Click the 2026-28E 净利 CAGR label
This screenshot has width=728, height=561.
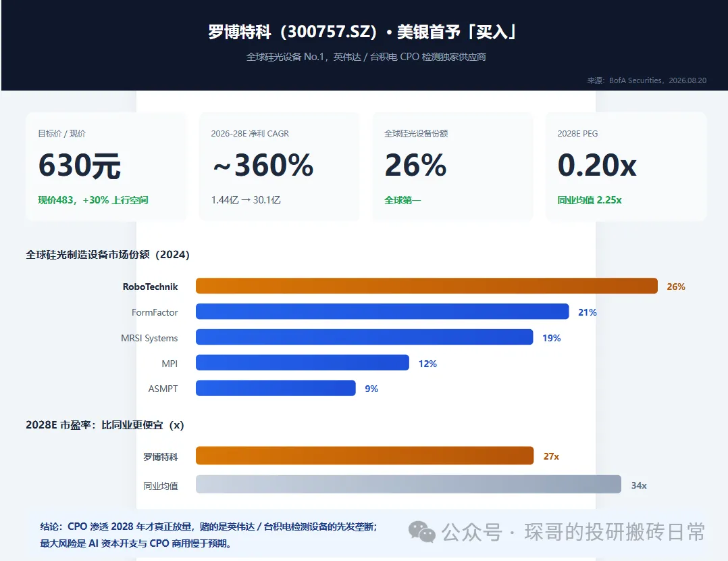click(250, 133)
